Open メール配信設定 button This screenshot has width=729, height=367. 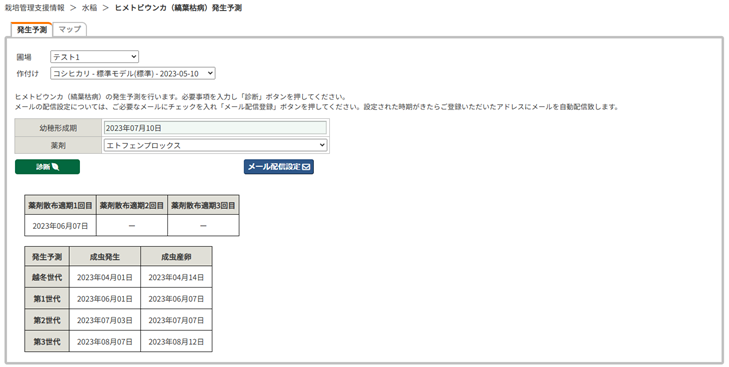coord(278,167)
